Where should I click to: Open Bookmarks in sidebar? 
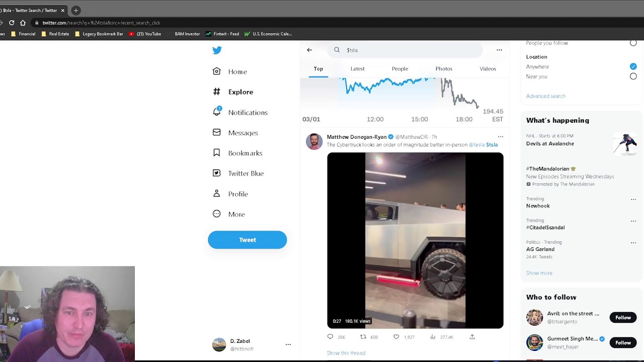pos(237,153)
